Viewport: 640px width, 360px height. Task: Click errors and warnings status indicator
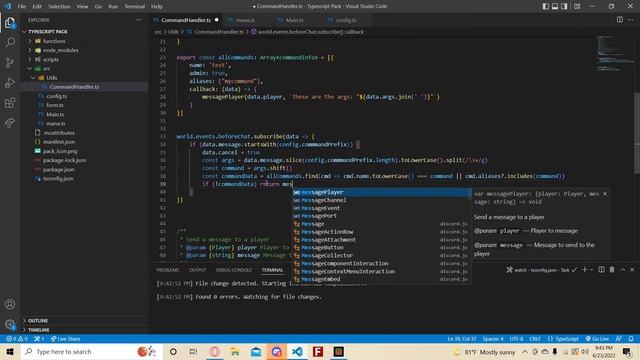[x=17, y=339]
